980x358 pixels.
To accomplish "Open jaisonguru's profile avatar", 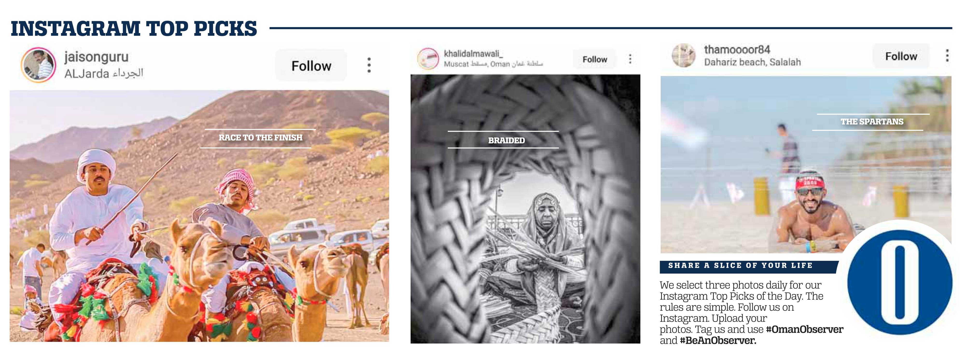I will point(38,65).
